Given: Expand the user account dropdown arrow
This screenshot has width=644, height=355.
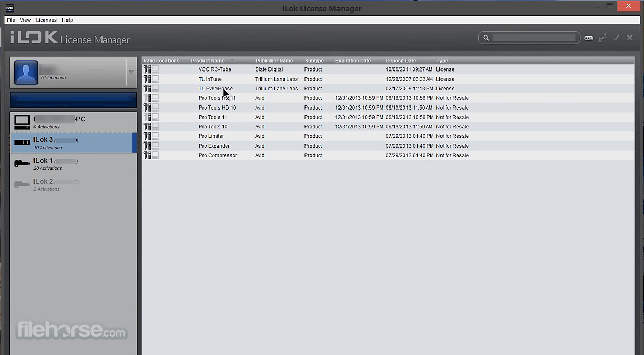Looking at the screenshot, I should [x=131, y=73].
